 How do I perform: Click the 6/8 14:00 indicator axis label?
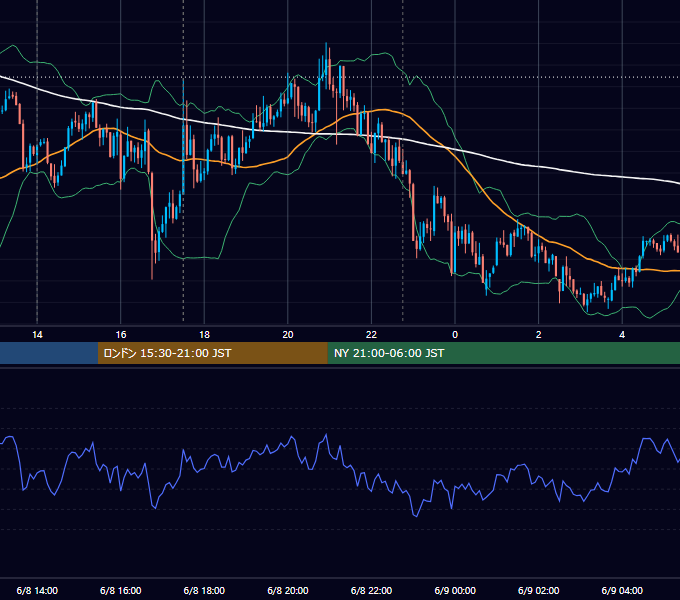37,590
